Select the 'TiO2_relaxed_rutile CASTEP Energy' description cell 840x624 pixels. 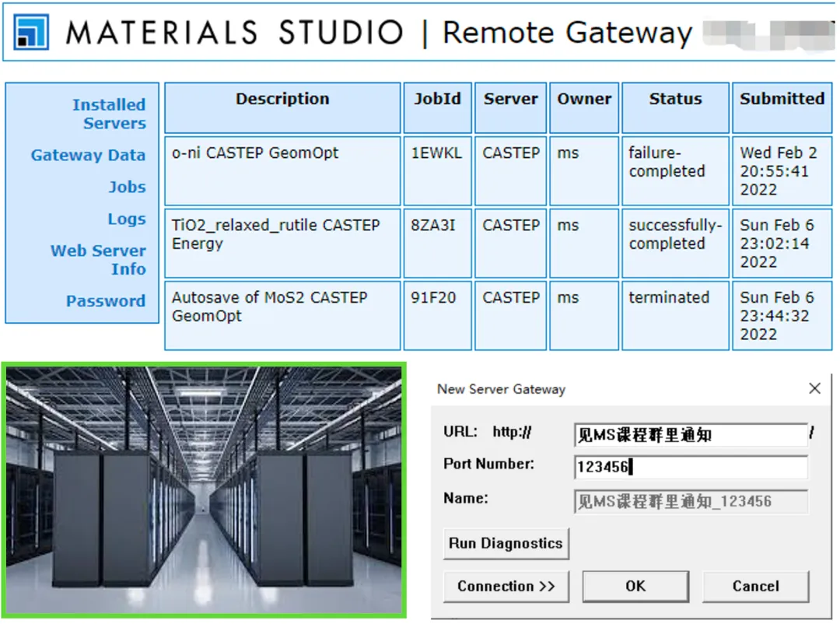[x=282, y=244]
